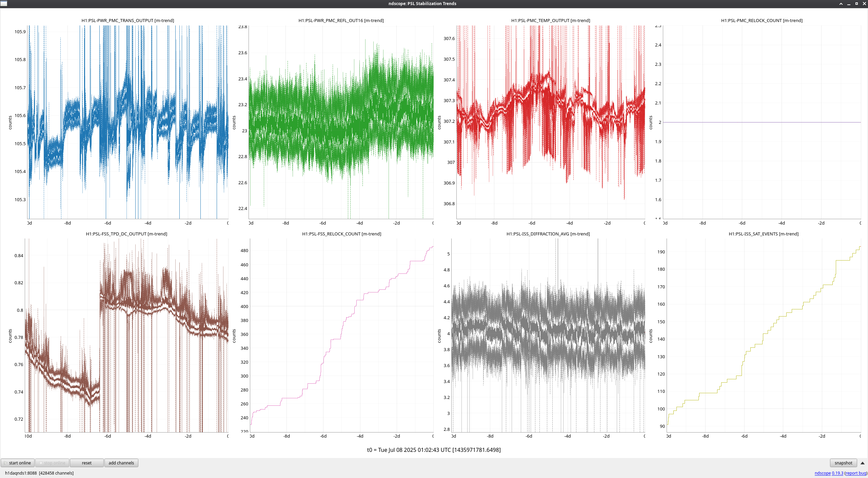Open the ndscope link in status bar
This screenshot has height=478, width=868.
click(x=823, y=473)
